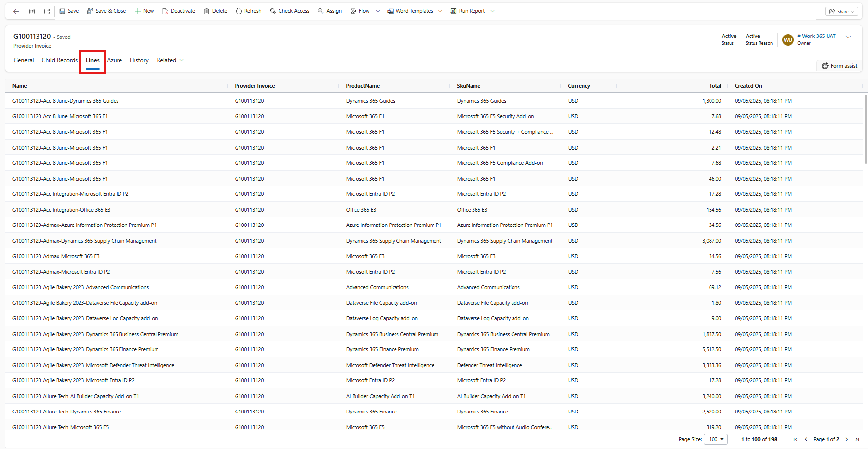
Task: Click the grid's vertical scrollbar
Action: (x=866, y=129)
